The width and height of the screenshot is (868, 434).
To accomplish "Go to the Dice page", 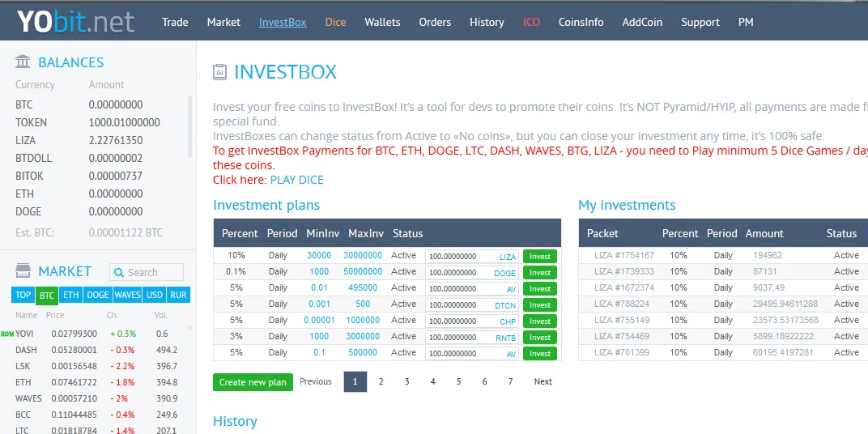I will [335, 22].
